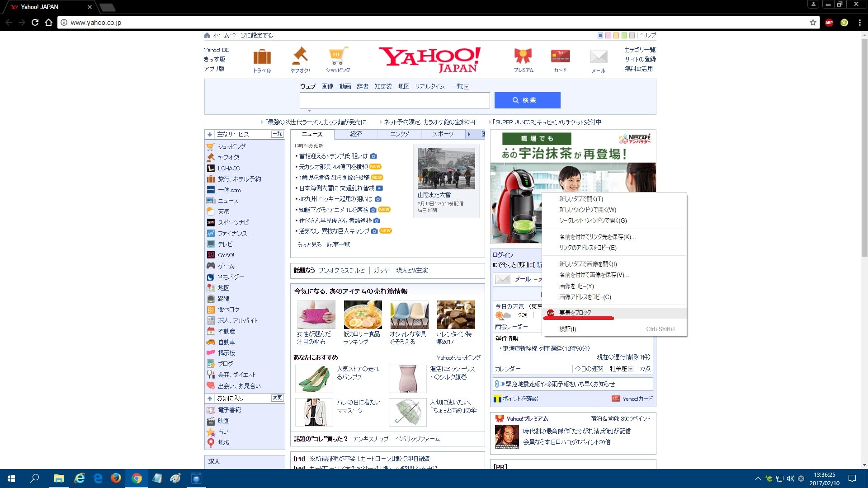Open 占い in favorites list
Image resolution: width=868 pixels, height=488 pixels.
(x=223, y=432)
